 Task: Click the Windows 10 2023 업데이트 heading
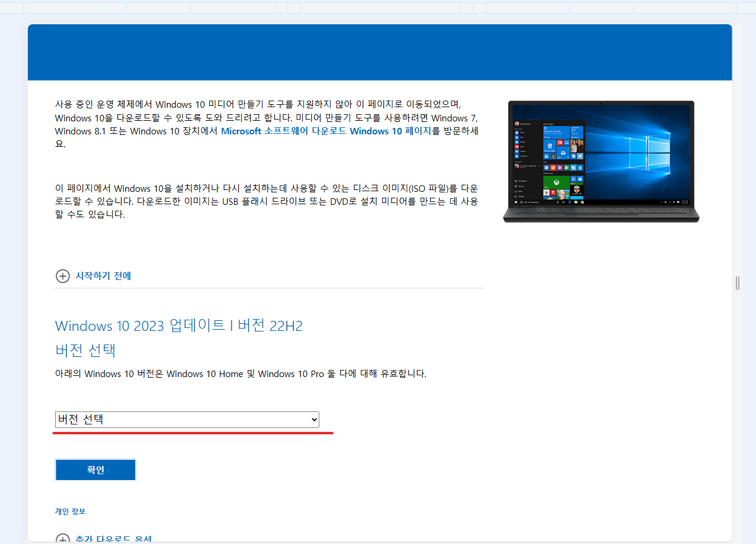[x=179, y=326]
